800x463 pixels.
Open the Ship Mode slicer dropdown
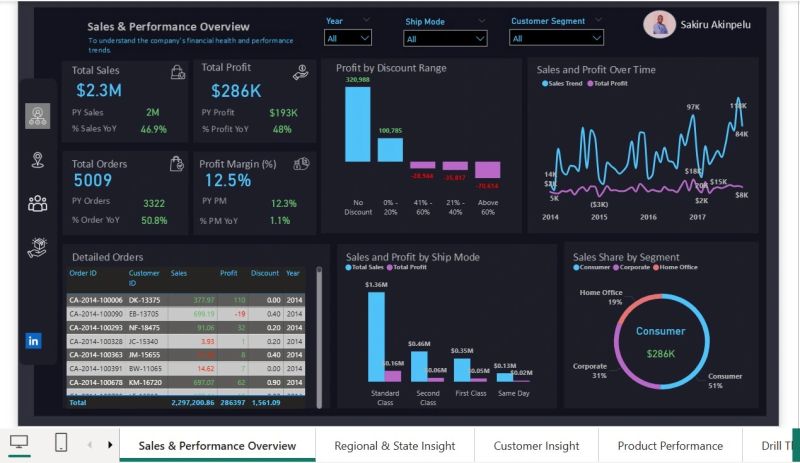(445, 39)
